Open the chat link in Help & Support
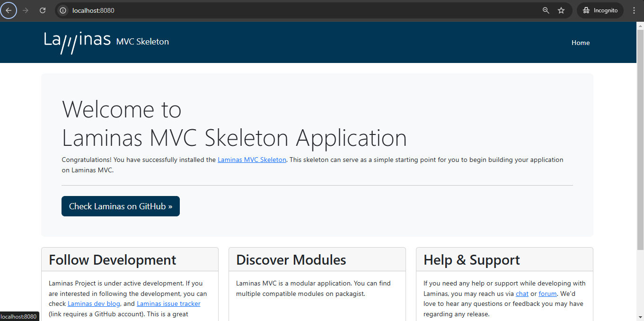 tap(522, 294)
